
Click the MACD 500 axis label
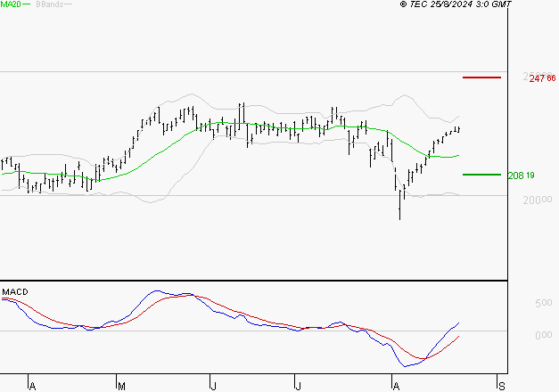coord(543,303)
